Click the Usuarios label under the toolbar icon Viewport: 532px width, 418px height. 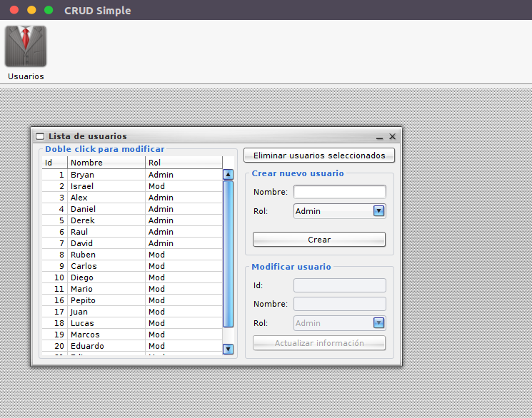point(26,76)
